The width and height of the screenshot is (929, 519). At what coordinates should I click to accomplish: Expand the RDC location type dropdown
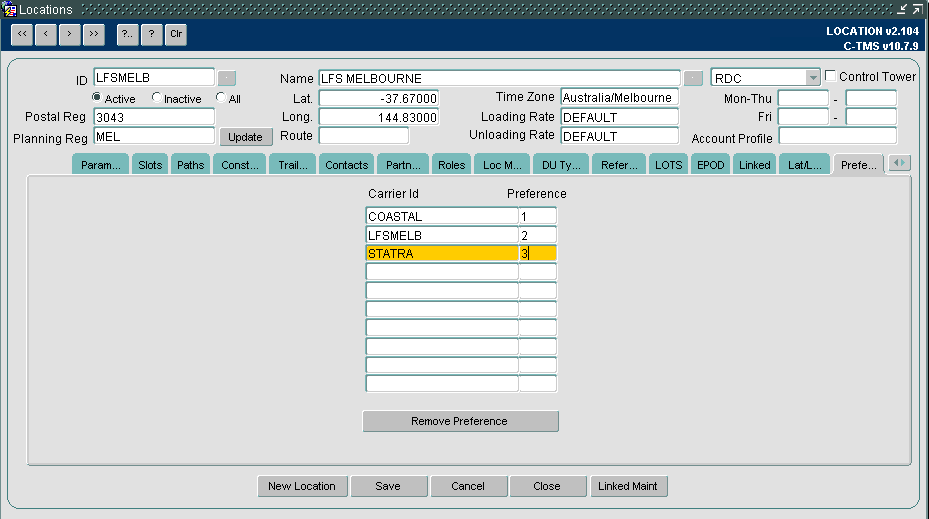tap(812, 78)
